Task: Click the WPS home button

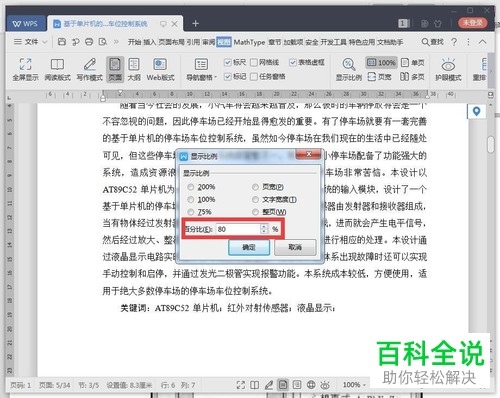Action: pyautogui.click(x=26, y=24)
